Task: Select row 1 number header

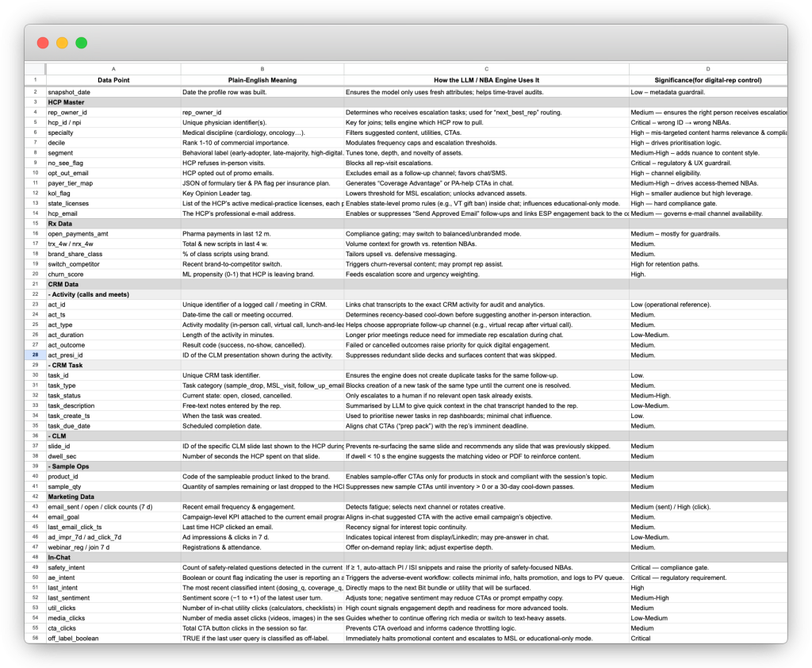Action: [36, 80]
